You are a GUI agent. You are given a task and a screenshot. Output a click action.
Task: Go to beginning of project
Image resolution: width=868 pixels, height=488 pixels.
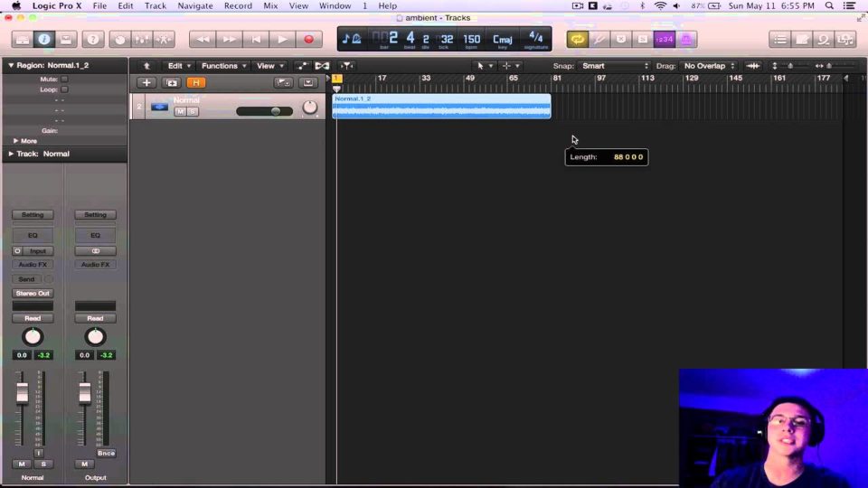pos(256,39)
